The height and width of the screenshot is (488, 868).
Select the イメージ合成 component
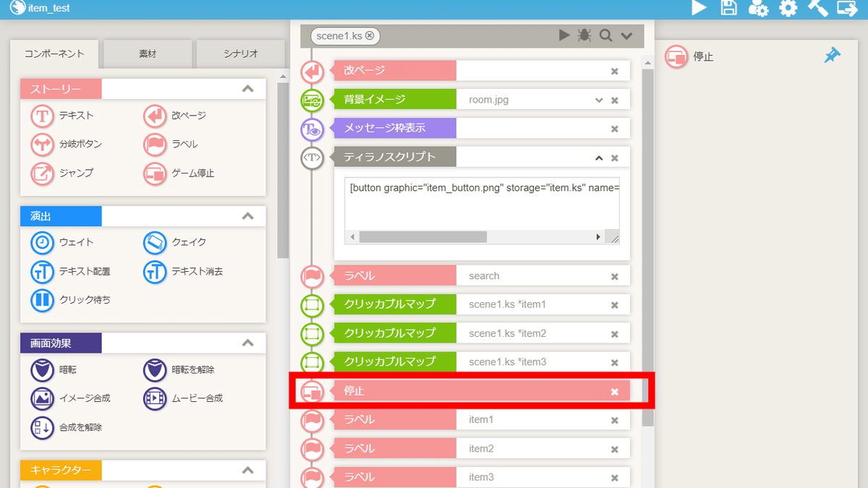[x=71, y=398]
